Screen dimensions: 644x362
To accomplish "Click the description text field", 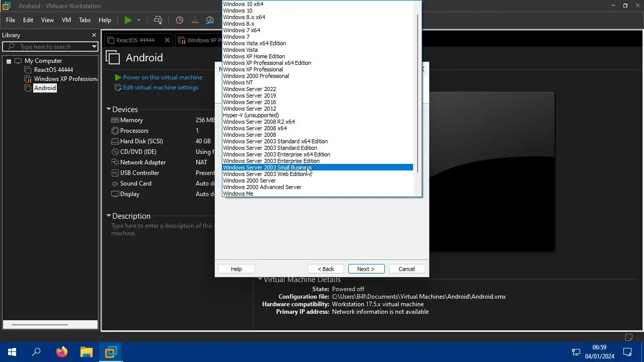I will pos(163,229).
